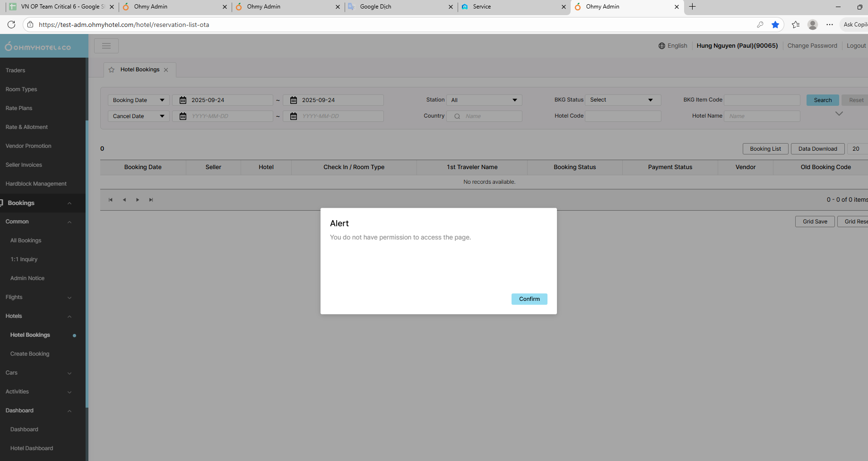
Task: Collapse the Common sidebar group
Action: pos(69,222)
